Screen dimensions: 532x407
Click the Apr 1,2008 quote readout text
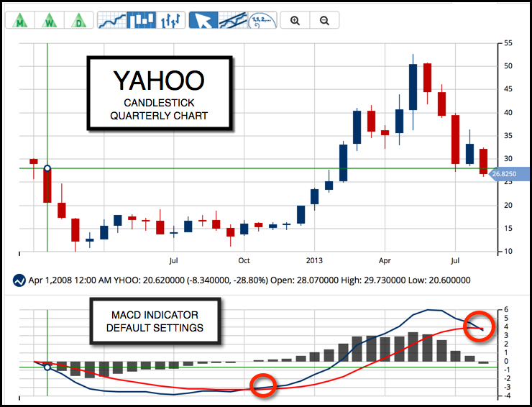[x=249, y=280]
